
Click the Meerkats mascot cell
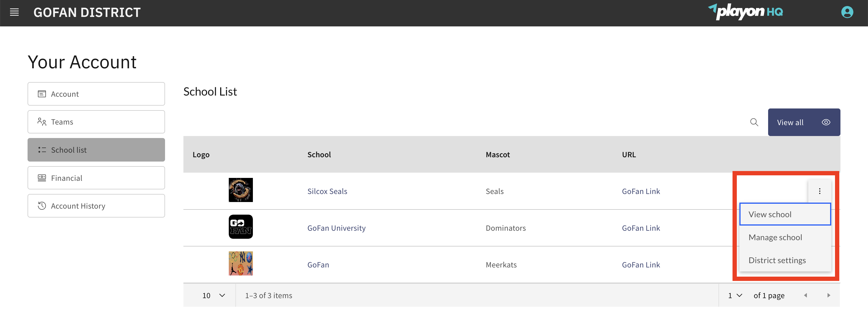pos(501,265)
